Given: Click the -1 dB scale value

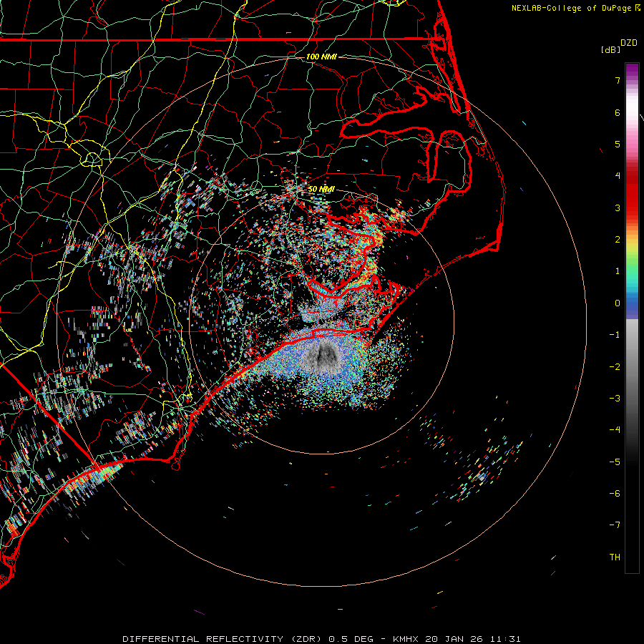Looking at the screenshot, I should tap(615, 335).
